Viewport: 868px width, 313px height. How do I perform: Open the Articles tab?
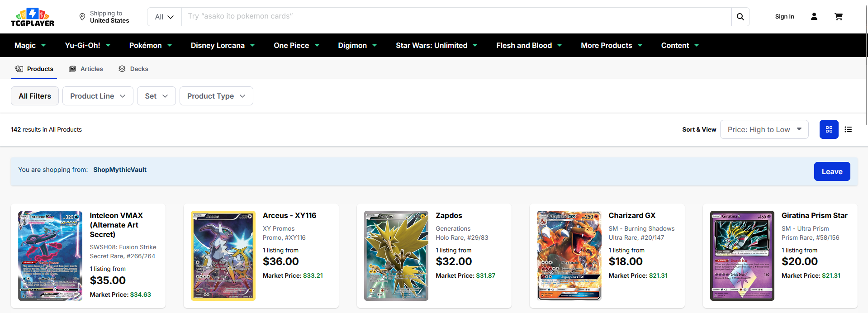tap(86, 69)
